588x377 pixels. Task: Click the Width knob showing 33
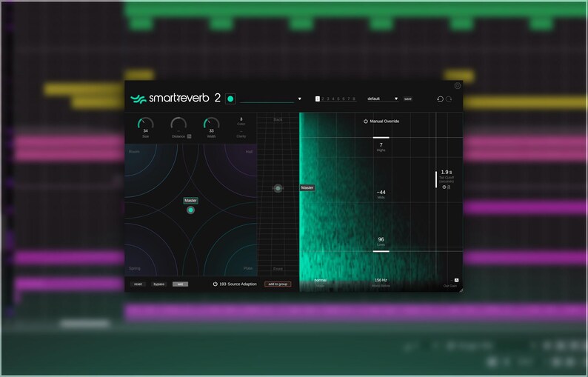coord(212,124)
